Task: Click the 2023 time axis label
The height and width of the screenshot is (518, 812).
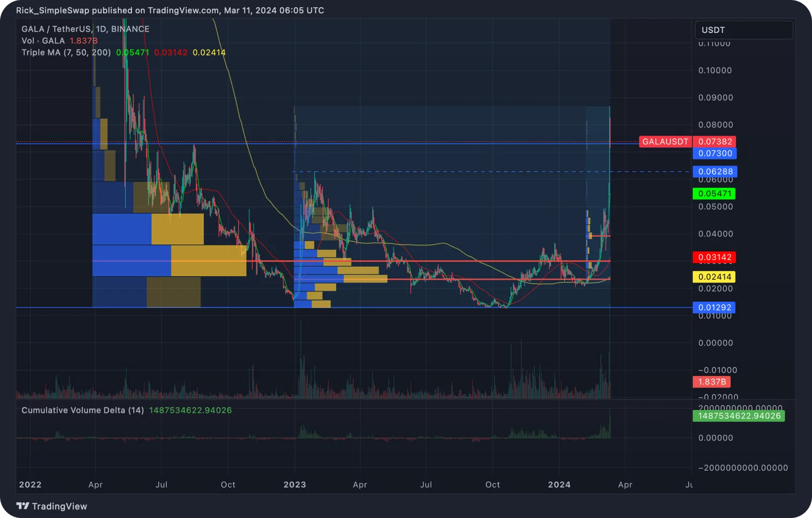Action: click(x=295, y=484)
